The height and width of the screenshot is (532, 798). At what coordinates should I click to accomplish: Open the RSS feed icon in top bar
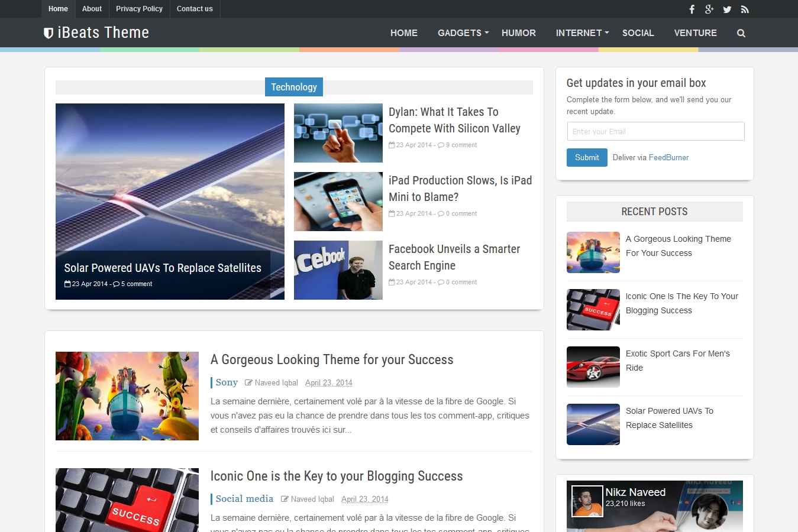point(745,9)
